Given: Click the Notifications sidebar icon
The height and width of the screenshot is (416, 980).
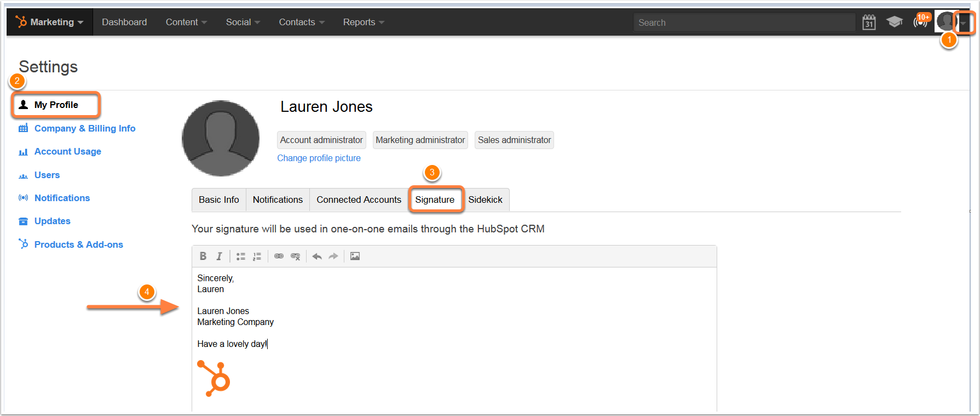Looking at the screenshot, I should click(x=23, y=198).
